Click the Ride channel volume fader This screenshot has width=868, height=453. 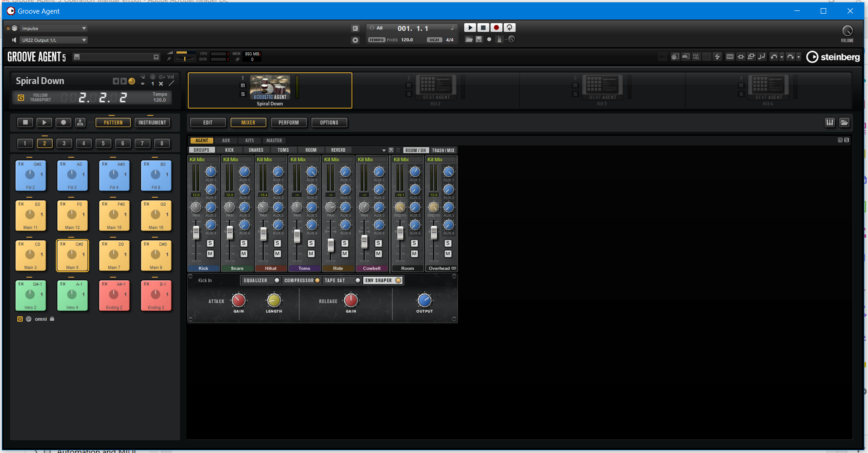331,245
